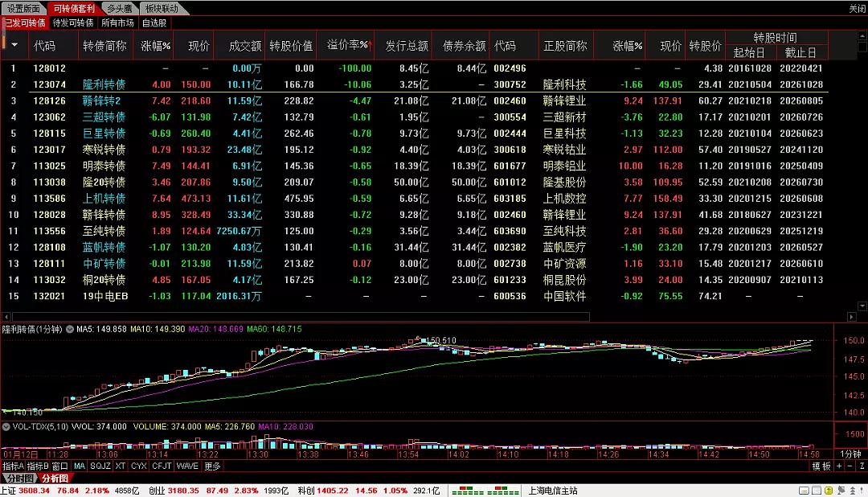Click the chart zoom-out minus button
This screenshot has height=497, width=868.
(x=850, y=466)
